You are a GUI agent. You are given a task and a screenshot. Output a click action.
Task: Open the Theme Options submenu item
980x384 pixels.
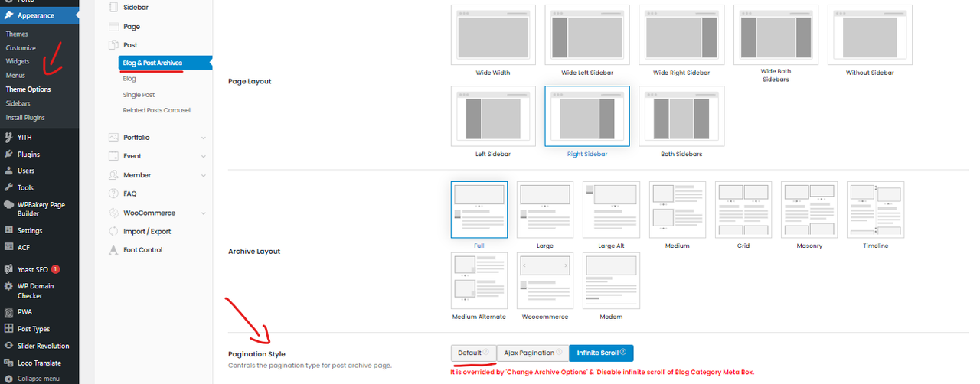click(x=28, y=89)
